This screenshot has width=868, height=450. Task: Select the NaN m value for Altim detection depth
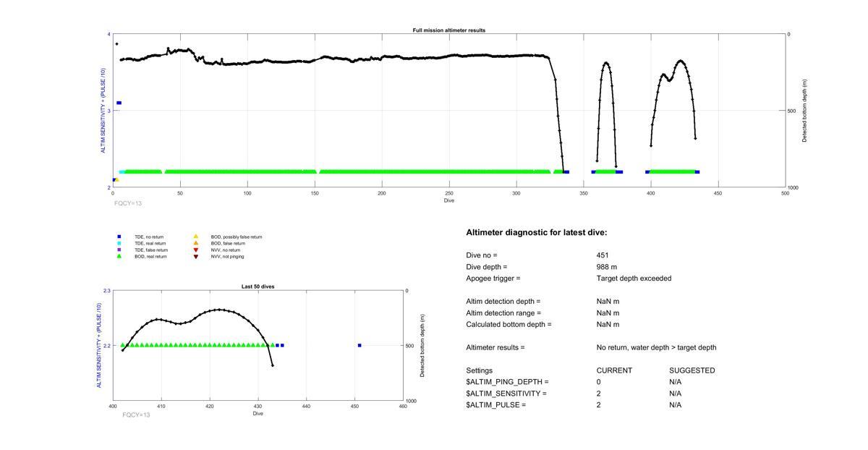tap(608, 302)
